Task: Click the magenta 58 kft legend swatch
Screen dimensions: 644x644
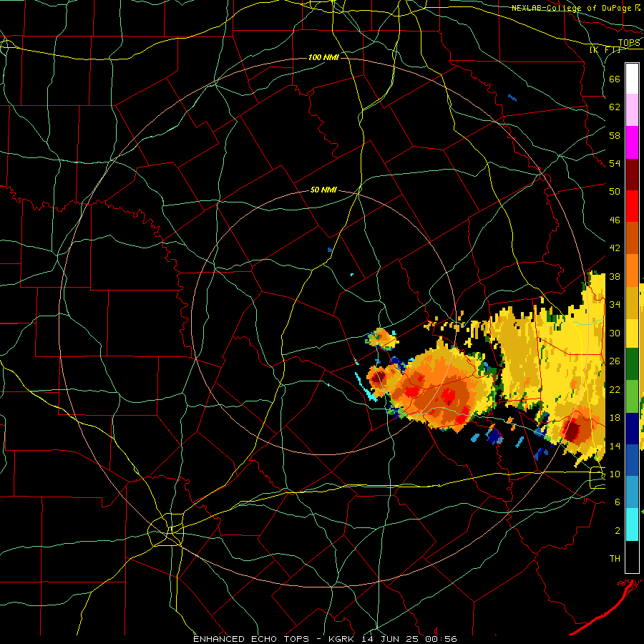Action: coord(632,142)
